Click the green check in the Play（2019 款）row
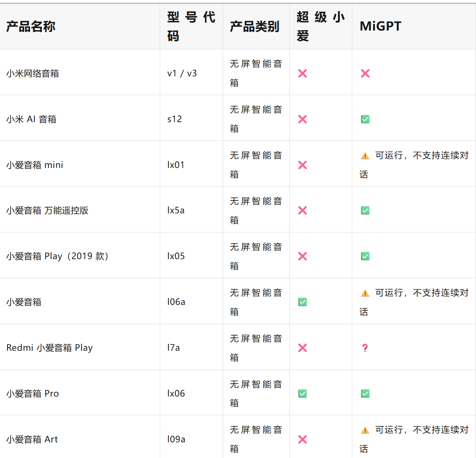 [365, 256]
